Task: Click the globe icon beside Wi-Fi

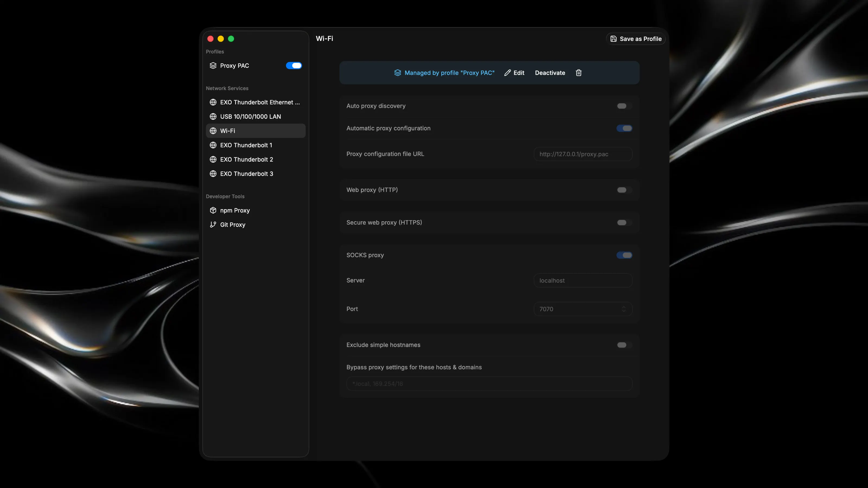Action: click(213, 131)
